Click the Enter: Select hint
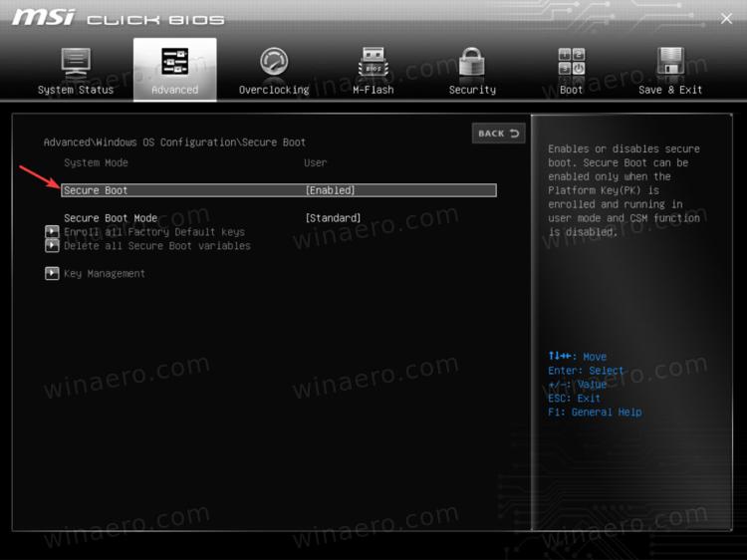 pos(586,371)
